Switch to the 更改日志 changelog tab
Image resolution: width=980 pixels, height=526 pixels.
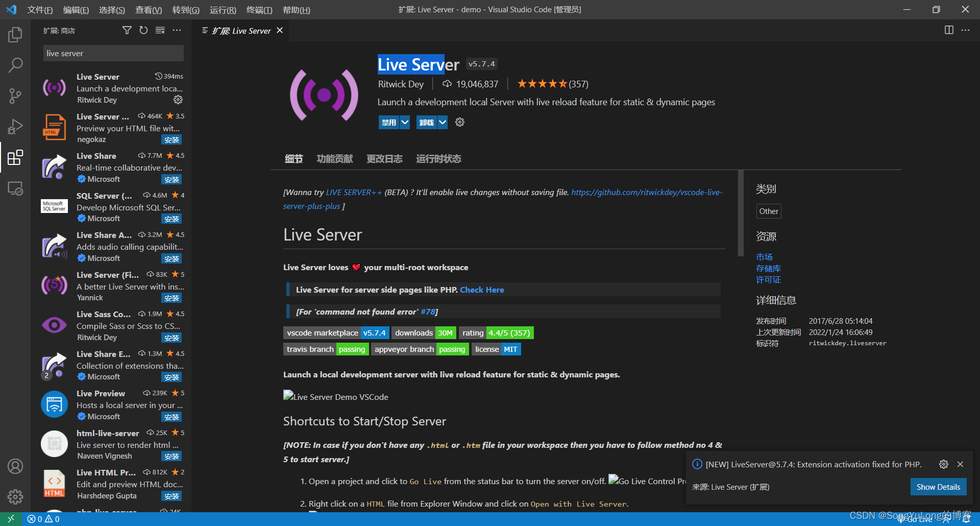(384, 159)
